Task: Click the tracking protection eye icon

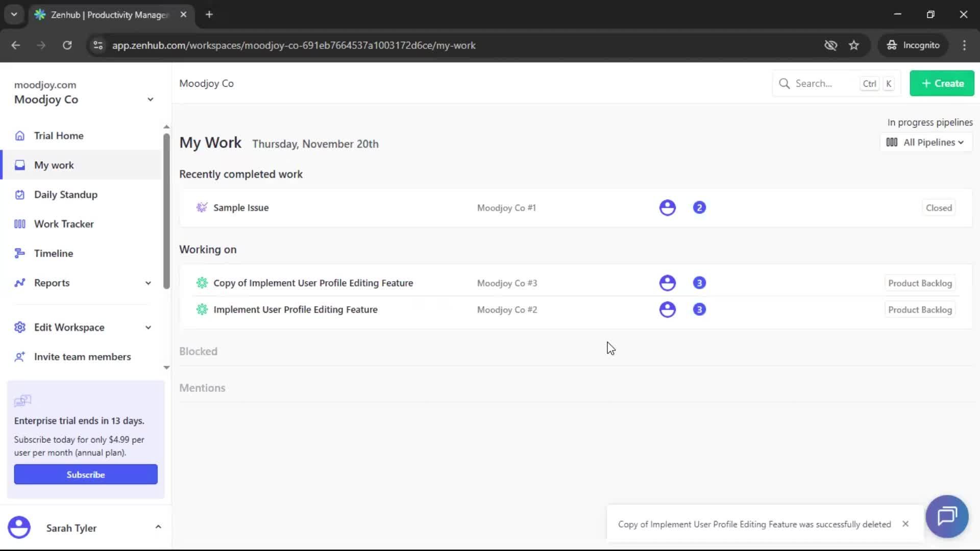Action: 831,45
